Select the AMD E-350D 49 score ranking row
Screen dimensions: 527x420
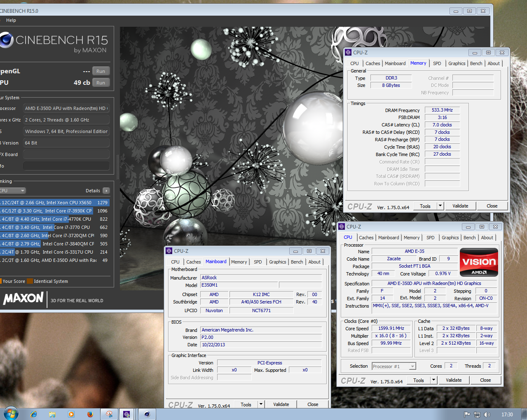pyautogui.click(x=55, y=260)
